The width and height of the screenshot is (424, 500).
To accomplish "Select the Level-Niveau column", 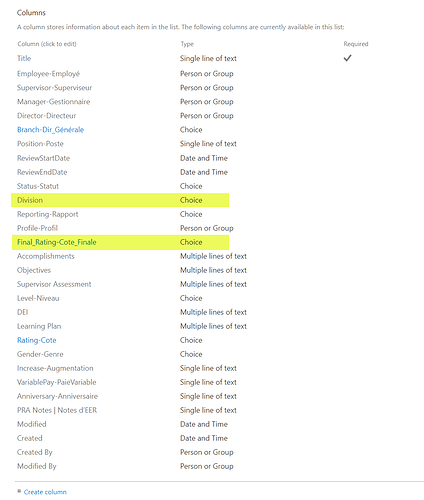I will click(38, 298).
